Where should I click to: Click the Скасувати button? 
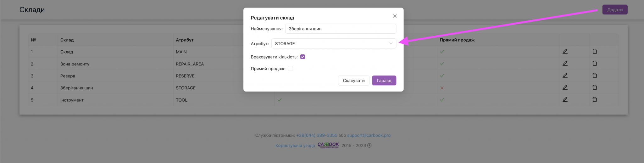[354, 81]
